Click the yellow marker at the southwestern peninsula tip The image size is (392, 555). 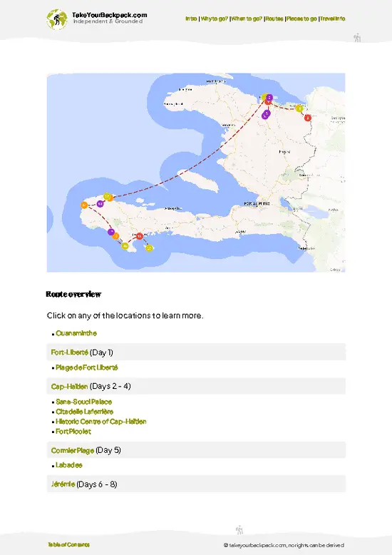click(x=125, y=245)
